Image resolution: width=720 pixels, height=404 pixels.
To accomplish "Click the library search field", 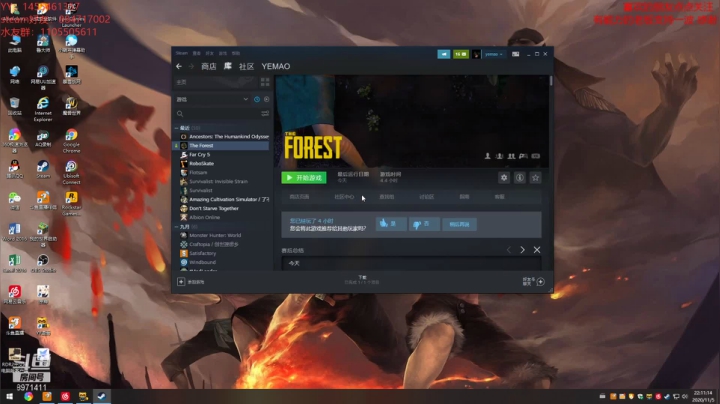I will [217, 113].
